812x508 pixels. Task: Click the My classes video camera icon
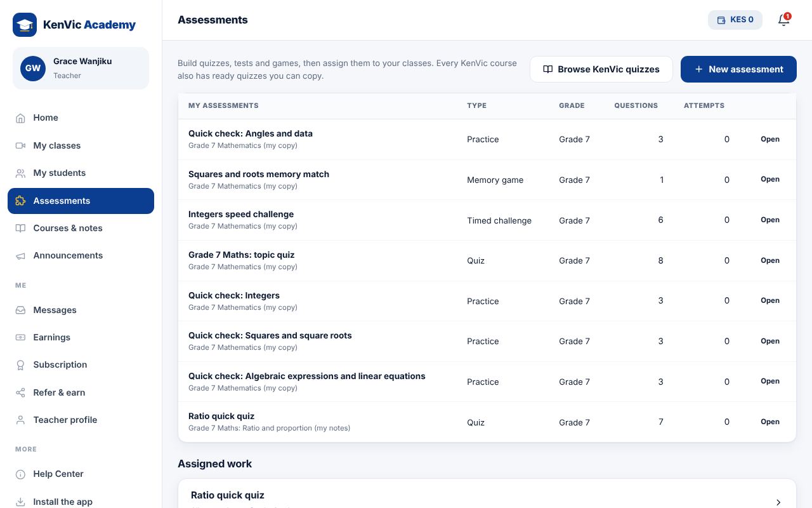pyautogui.click(x=20, y=145)
